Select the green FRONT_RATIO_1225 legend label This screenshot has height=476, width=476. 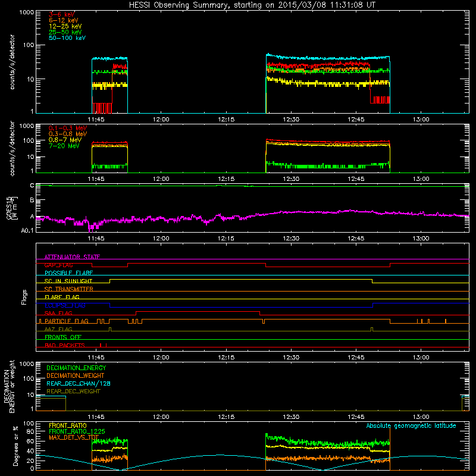77,431
